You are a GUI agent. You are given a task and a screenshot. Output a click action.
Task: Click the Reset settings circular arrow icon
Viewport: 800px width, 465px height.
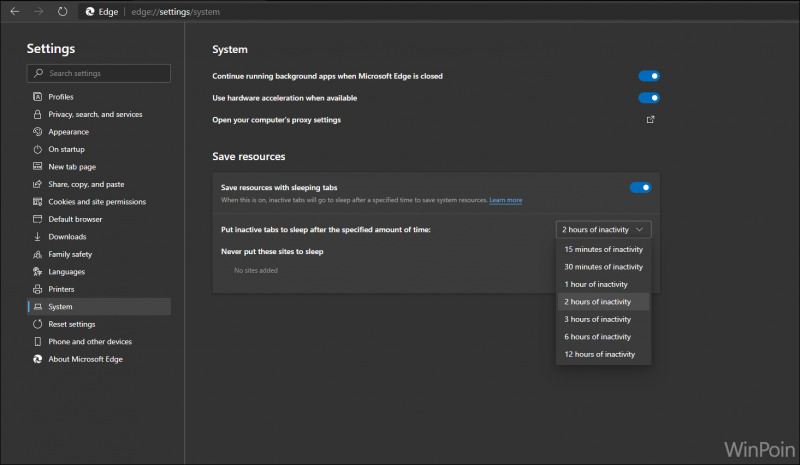pos(37,324)
